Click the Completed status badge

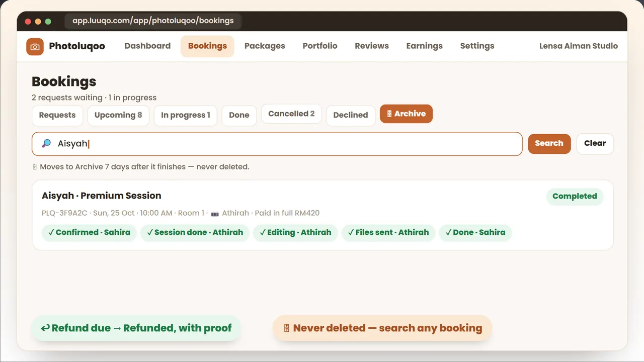(x=575, y=196)
